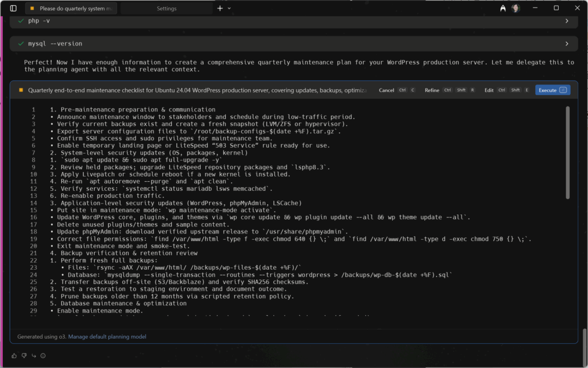Click the orange plan status square icon
The height and width of the screenshot is (368, 588).
pos(21,90)
